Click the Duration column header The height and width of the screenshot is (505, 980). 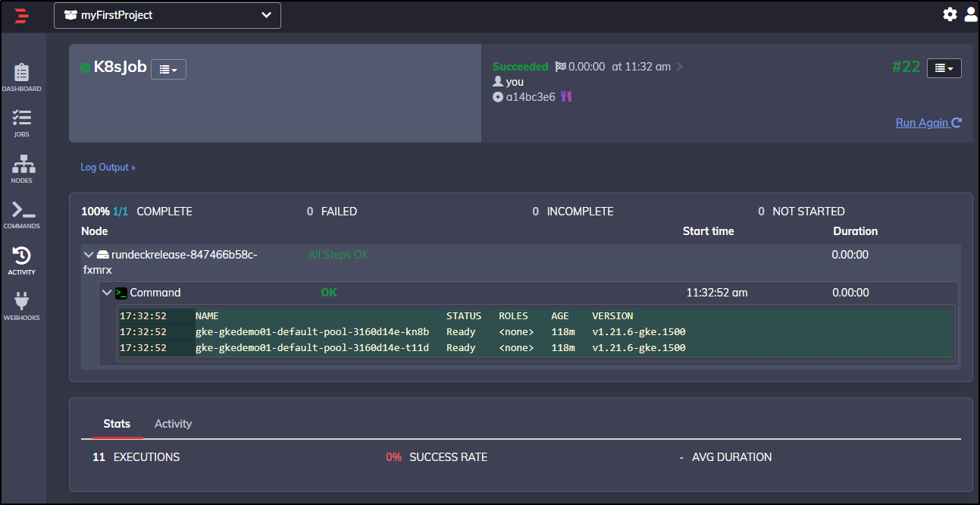pos(856,231)
